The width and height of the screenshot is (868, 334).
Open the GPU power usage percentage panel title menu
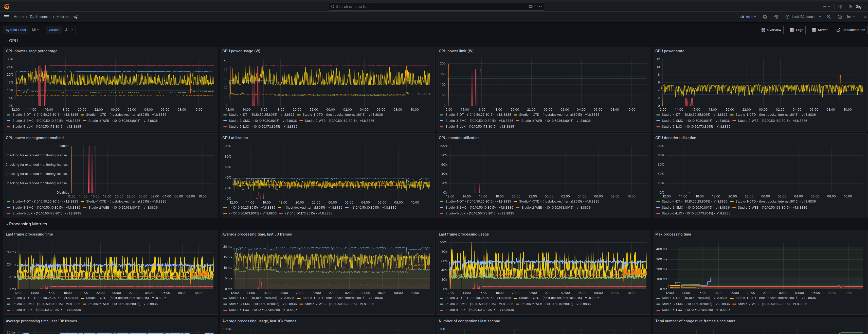[x=31, y=51]
